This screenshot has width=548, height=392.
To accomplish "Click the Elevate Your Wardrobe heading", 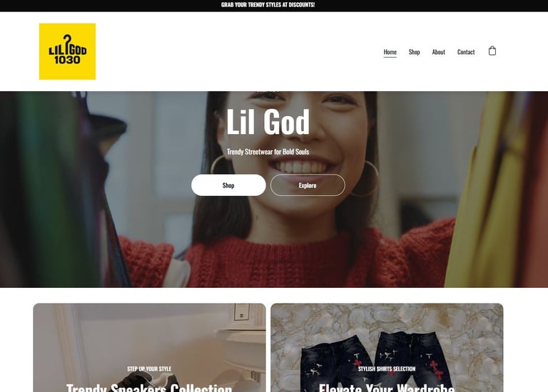I will 387,388.
